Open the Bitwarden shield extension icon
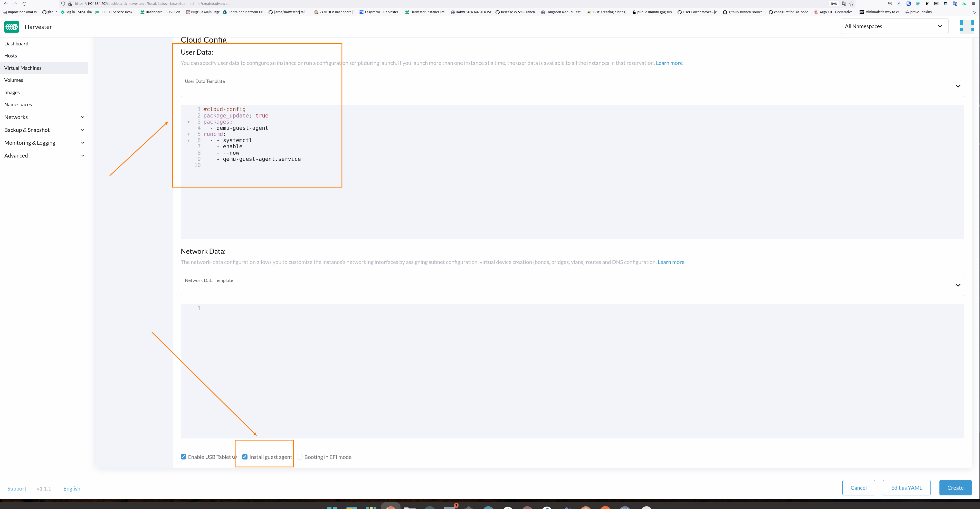 pos(908,3)
